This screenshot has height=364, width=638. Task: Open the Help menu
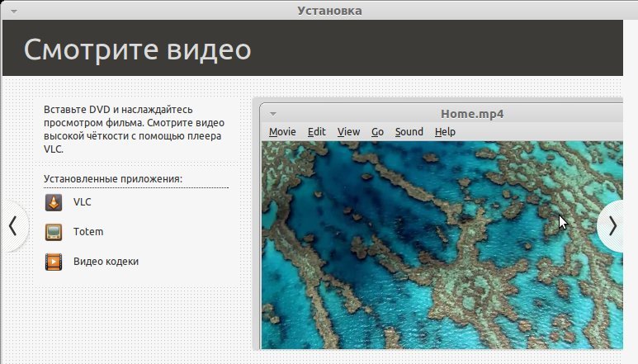pos(445,132)
